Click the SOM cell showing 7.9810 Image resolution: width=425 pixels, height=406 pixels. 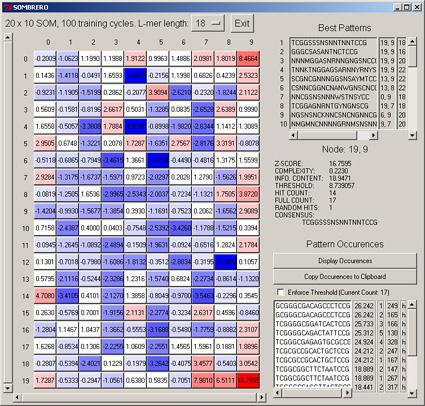(203, 380)
